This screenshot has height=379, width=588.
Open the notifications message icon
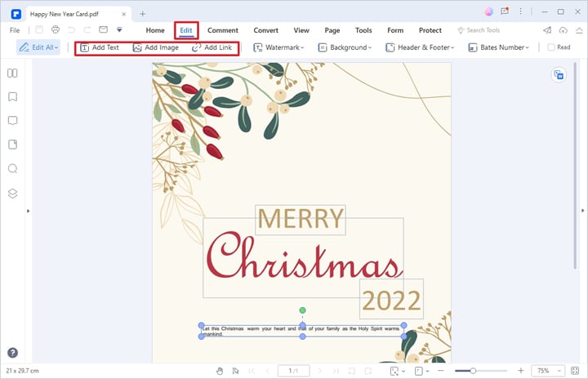coord(505,11)
